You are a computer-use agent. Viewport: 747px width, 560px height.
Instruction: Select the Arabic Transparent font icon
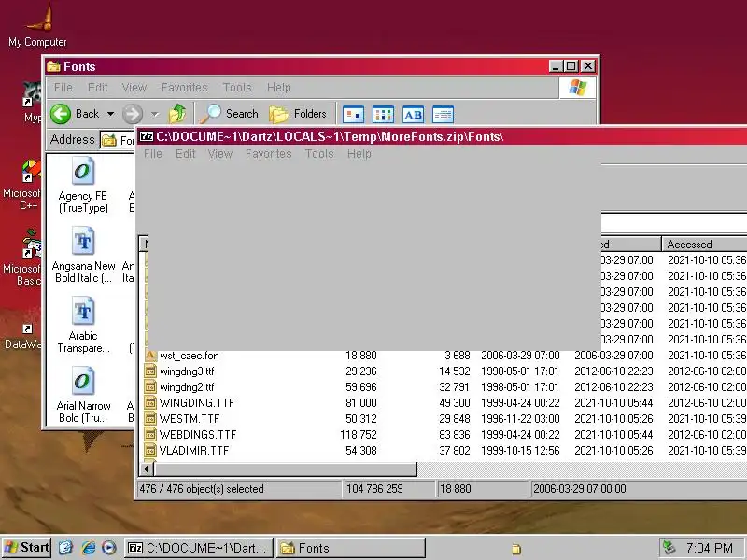[x=83, y=311]
